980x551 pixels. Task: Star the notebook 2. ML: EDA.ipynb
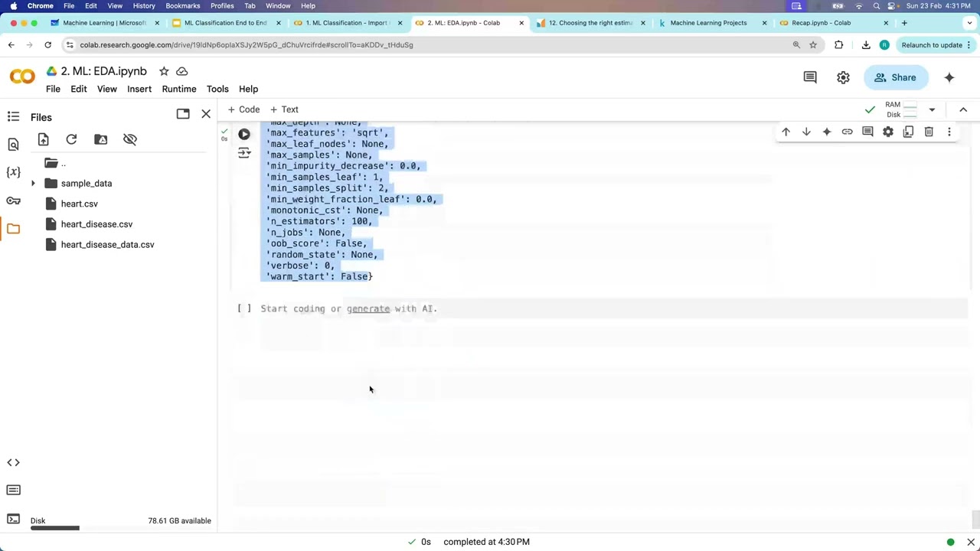tap(164, 71)
